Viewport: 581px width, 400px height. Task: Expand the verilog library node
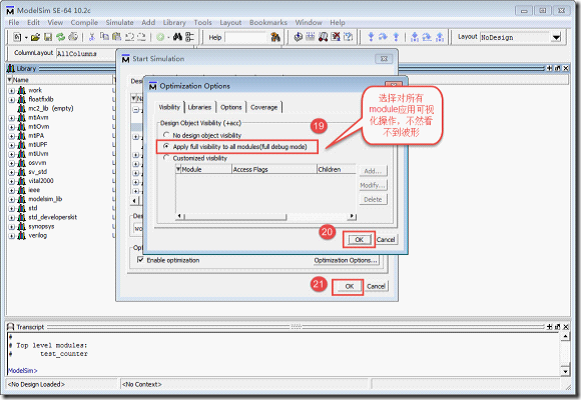click(x=11, y=236)
